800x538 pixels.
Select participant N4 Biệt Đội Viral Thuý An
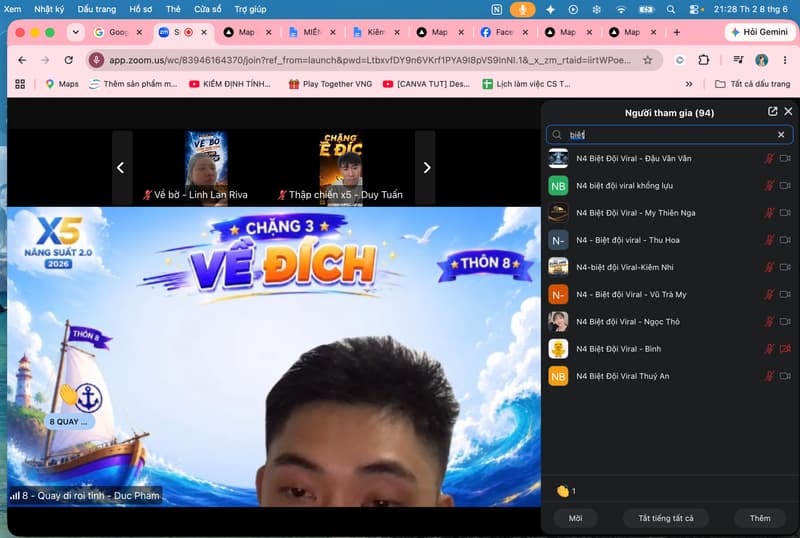(669, 376)
